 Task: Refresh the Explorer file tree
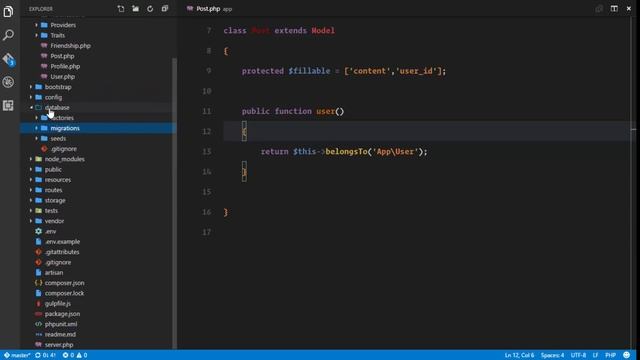tap(150, 9)
